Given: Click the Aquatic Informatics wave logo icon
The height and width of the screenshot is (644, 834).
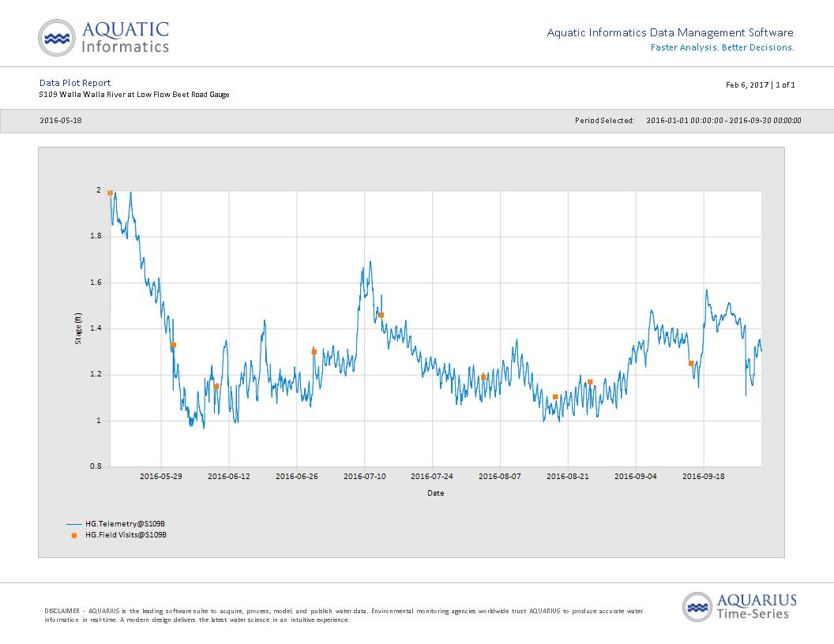Looking at the screenshot, I should pos(56,38).
